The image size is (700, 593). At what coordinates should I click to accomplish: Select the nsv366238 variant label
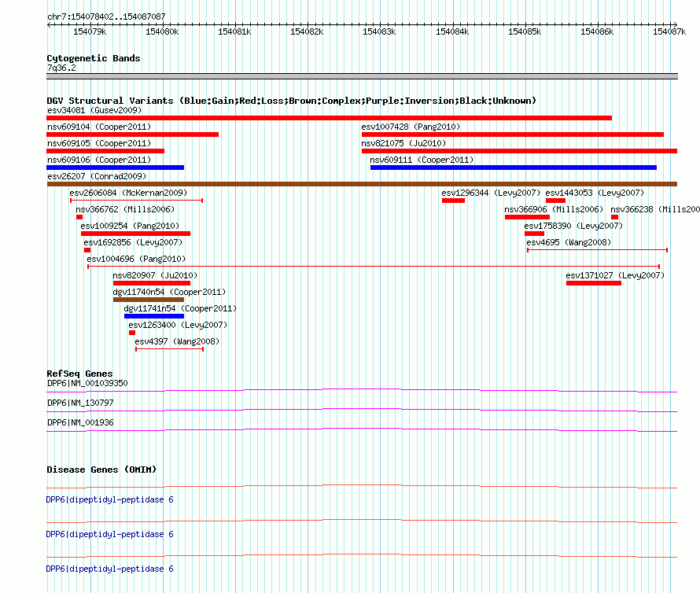click(x=655, y=209)
